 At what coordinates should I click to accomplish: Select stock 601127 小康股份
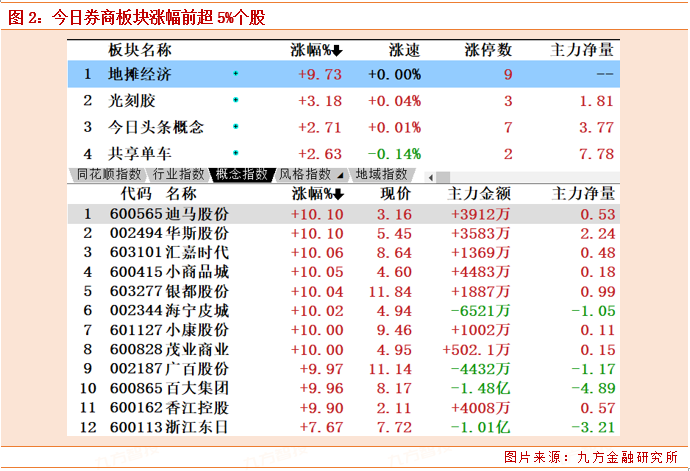coord(343,330)
